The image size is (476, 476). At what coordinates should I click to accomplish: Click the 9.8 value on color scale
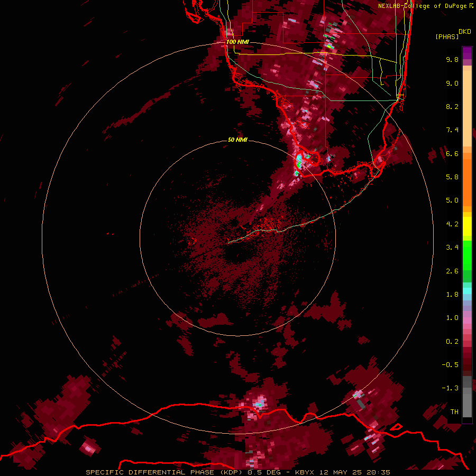tap(452, 59)
